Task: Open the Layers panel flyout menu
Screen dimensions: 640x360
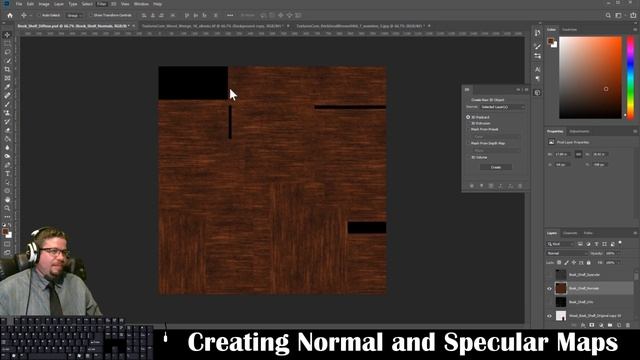Action: pos(635,233)
